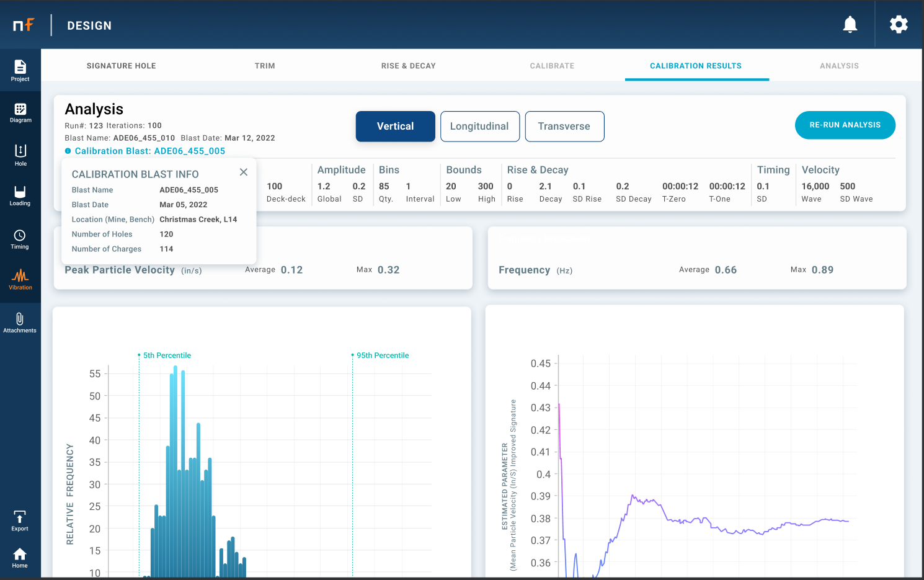The height and width of the screenshot is (580, 924).
Task: Open settings gear icon
Action: (899, 25)
